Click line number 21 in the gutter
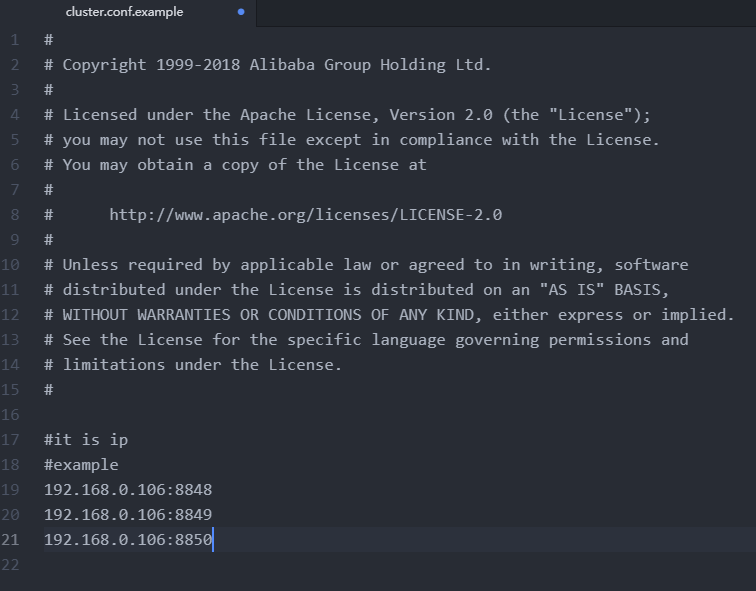The height and width of the screenshot is (591, 756). (x=10, y=539)
